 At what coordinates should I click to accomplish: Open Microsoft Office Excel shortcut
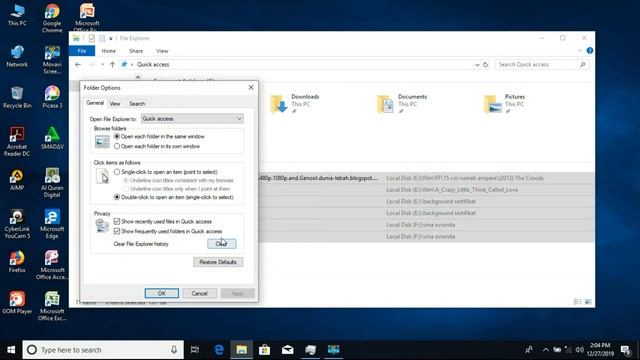pyautogui.click(x=52, y=306)
